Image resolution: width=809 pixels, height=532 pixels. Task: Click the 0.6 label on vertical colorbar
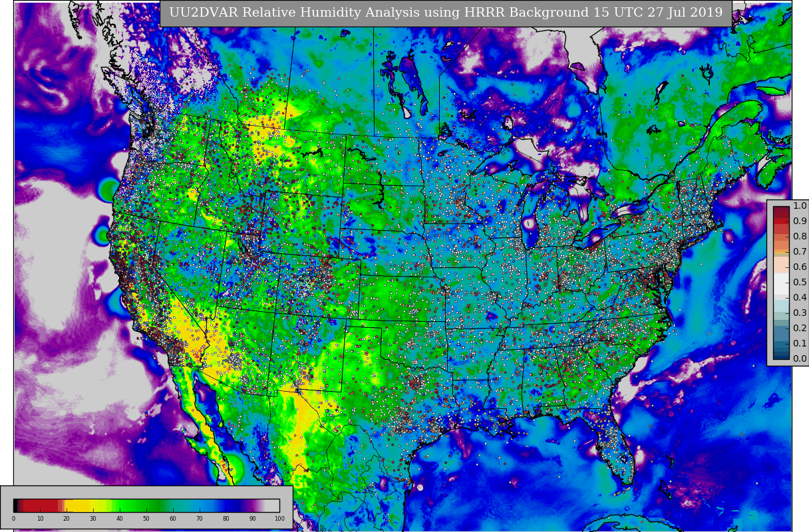(800, 267)
